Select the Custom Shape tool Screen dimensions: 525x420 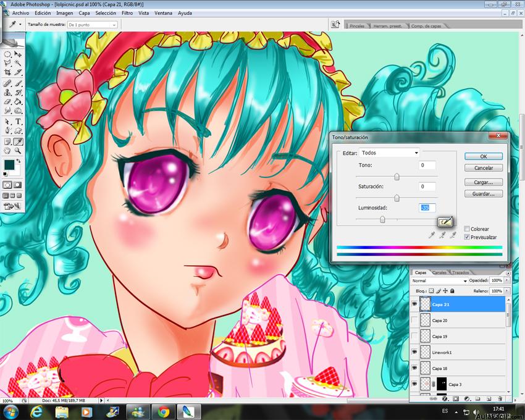tap(18, 130)
